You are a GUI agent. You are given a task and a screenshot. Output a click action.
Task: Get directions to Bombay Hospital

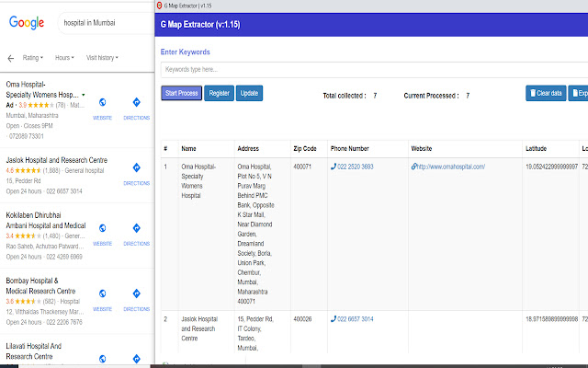point(137,293)
